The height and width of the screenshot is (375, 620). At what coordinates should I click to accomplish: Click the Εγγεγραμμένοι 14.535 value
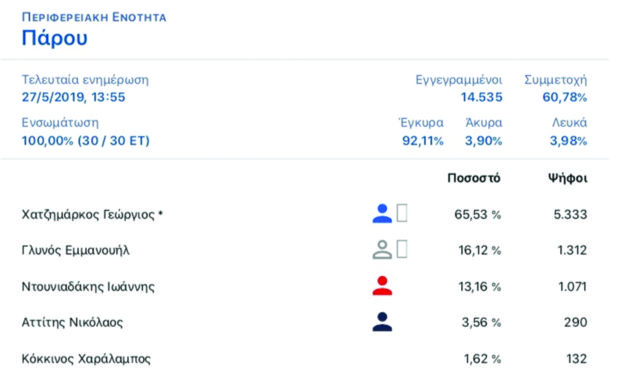(x=482, y=97)
